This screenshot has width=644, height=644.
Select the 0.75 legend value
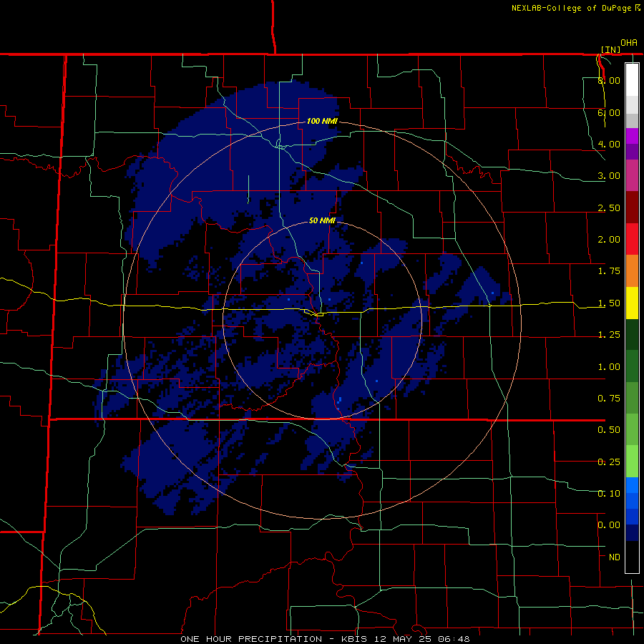click(609, 399)
